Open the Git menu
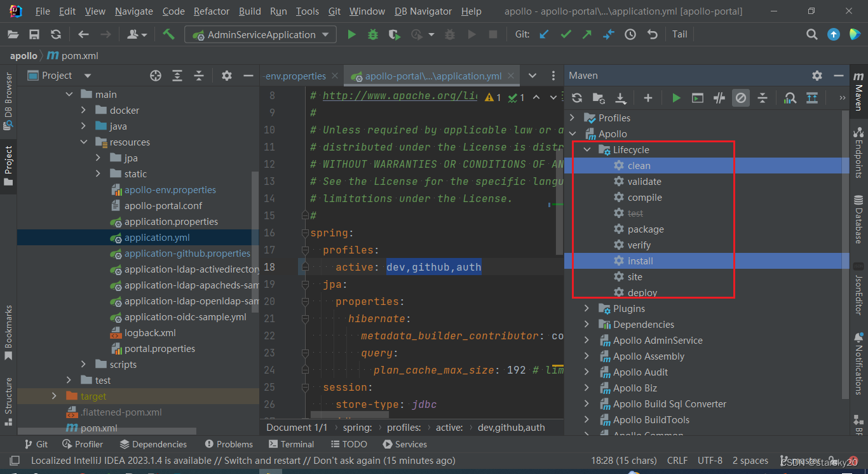The width and height of the screenshot is (868, 474). pos(334,11)
